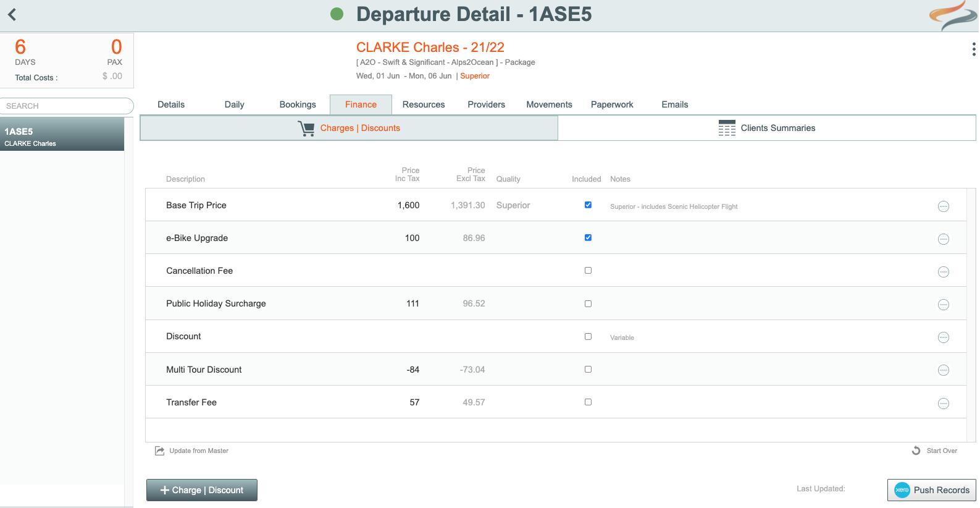Screen dimensions: 980x508
Task: Click the Scenic Helicopter Flight note
Action: coord(674,206)
